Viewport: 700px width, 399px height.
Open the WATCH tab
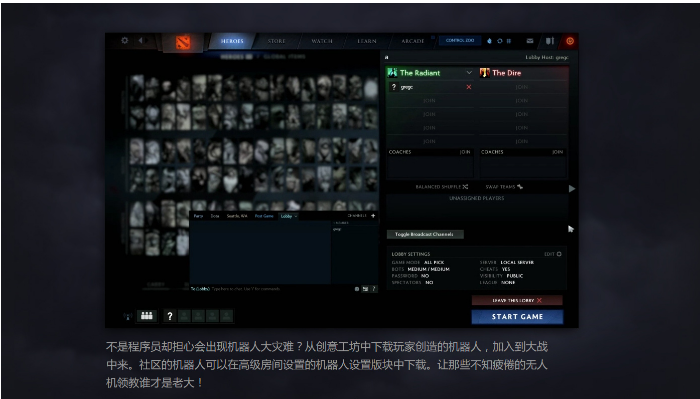point(322,41)
